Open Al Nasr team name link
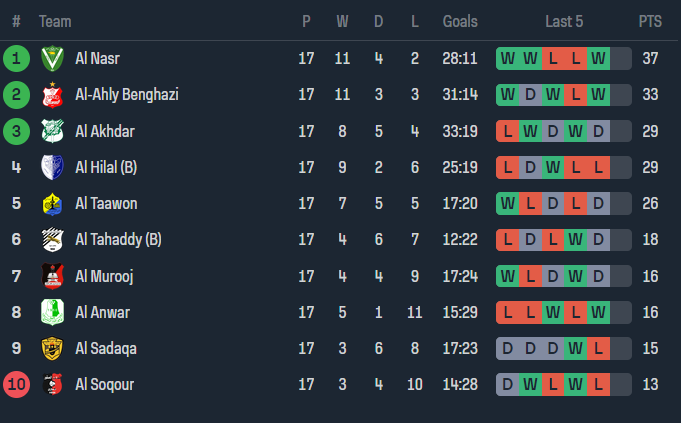Image resolution: width=681 pixels, height=423 pixels. pos(97,59)
